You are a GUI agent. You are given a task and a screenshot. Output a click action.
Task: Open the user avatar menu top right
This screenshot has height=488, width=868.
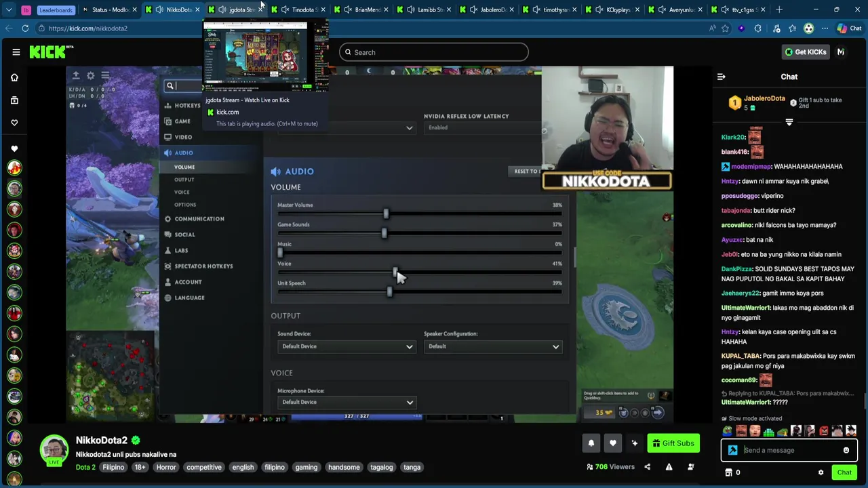(x=841, y=52)
